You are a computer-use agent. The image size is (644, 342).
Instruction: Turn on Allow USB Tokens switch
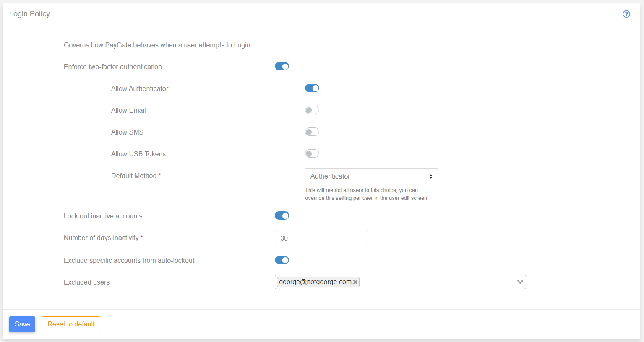click(x=312, y=154)
